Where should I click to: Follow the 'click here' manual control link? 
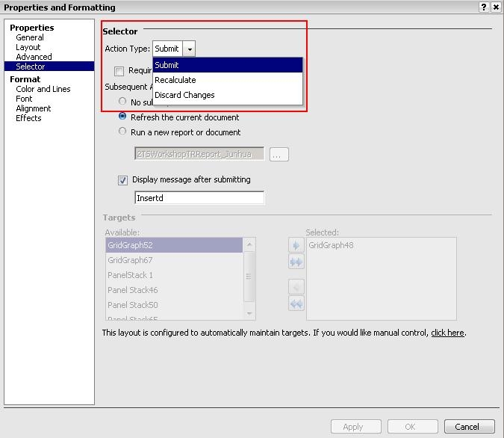click(447, 333)
